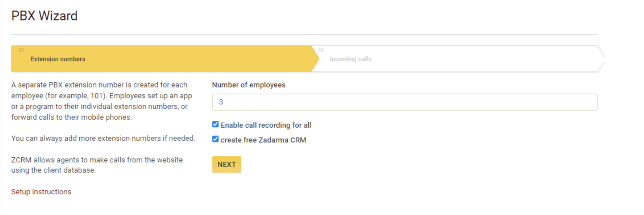The height and width of the screenshot is (215, 644).
Task: Click the chevron tip ending Incoming calls step
Action: [601, 59]
